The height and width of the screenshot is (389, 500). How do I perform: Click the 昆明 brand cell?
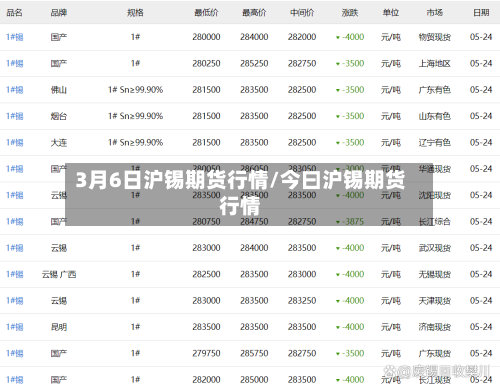click(59, 327)
